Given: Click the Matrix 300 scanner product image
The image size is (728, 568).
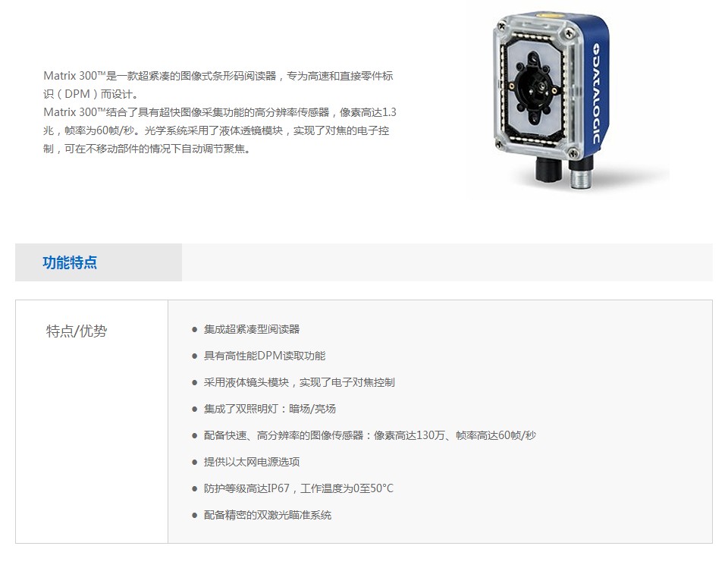Looking at the screenshot, I should click(x=551, y=100).
